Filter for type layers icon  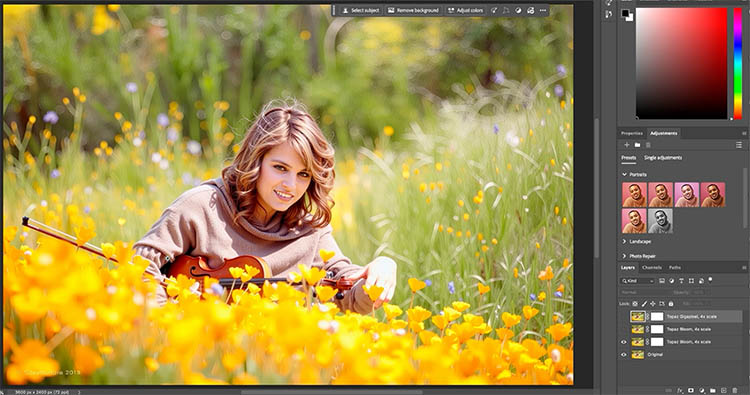[681, 281]
